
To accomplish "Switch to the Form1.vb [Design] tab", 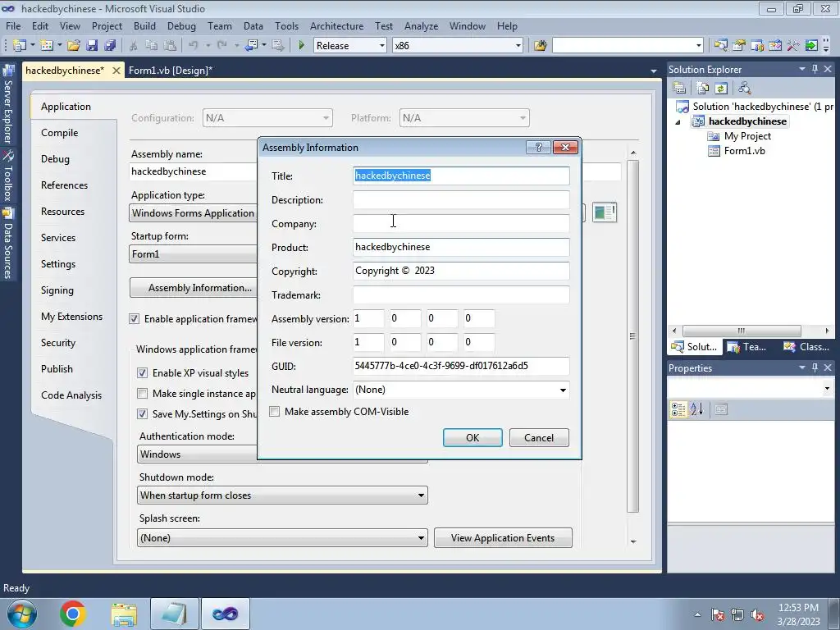I will pos(171,71).
